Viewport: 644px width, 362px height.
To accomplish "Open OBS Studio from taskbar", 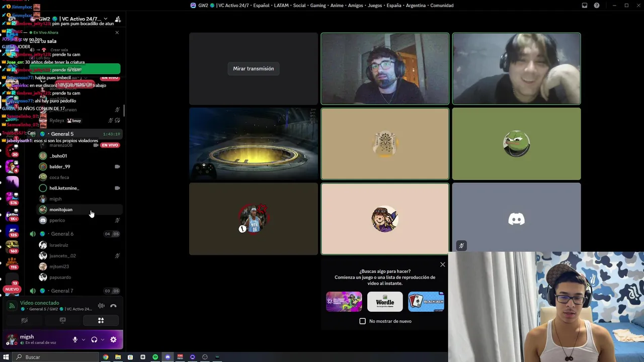I will (205, 357).
